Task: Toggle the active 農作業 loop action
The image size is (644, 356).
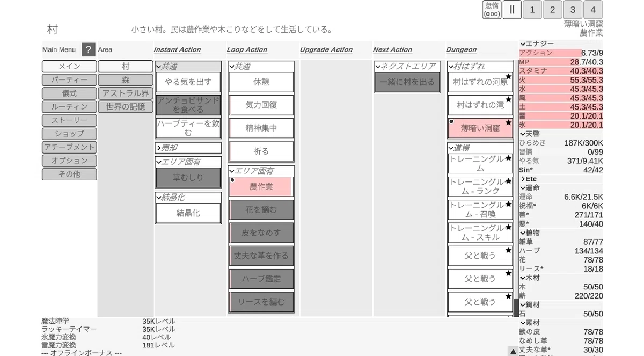Action: (x=261, y=186)
